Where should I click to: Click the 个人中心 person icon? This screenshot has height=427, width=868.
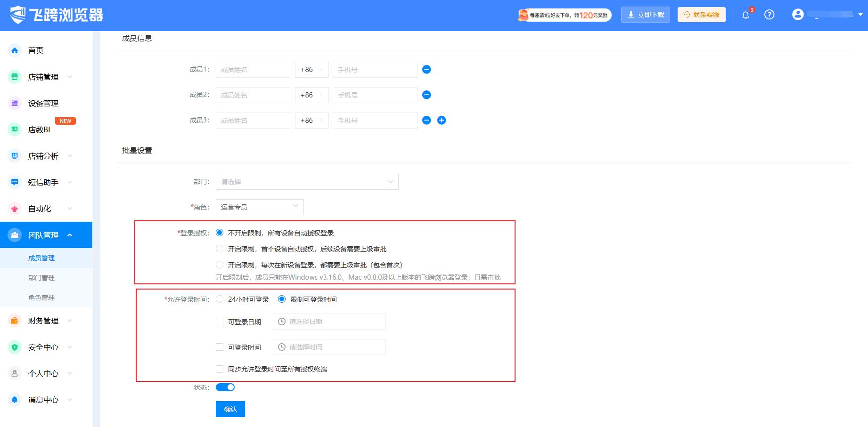(15, 373)
